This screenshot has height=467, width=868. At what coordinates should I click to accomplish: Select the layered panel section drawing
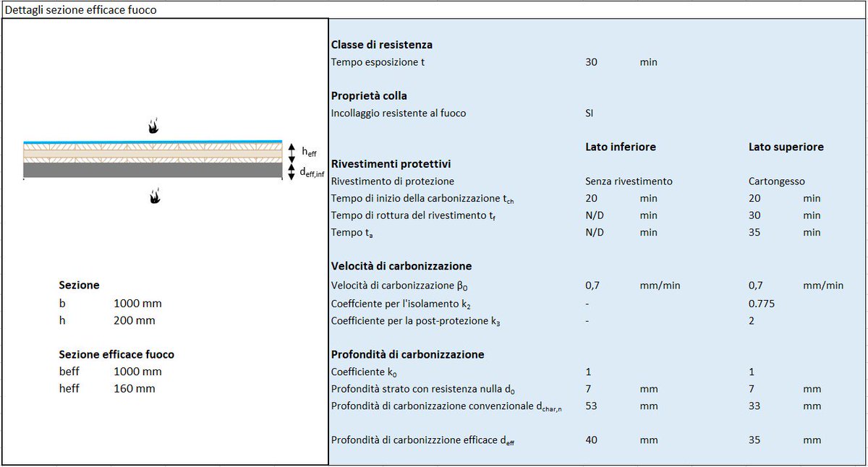point(153,159)
